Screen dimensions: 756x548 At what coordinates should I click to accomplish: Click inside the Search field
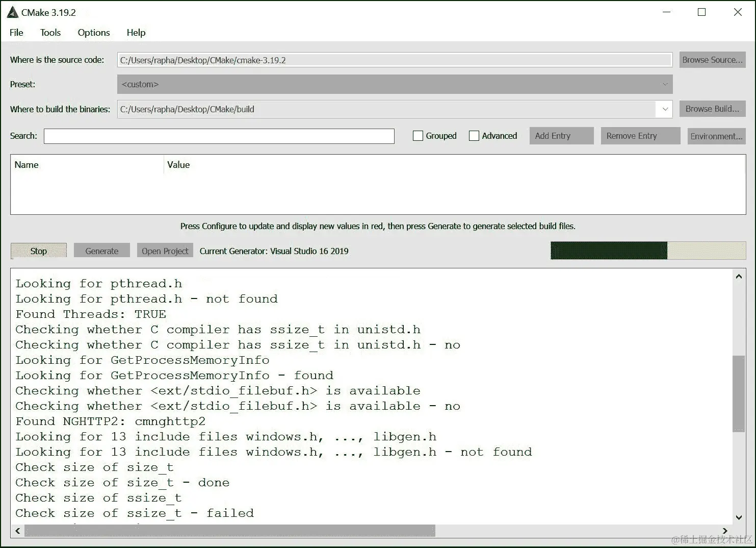click(x=218, y=136)
